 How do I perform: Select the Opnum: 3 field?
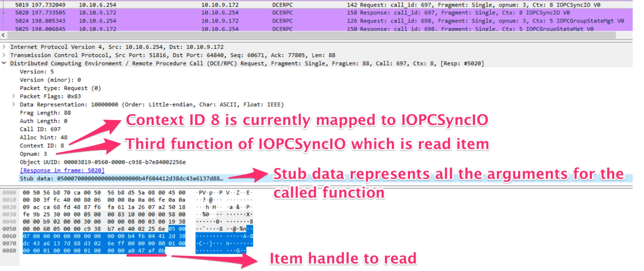coord(33,154)
